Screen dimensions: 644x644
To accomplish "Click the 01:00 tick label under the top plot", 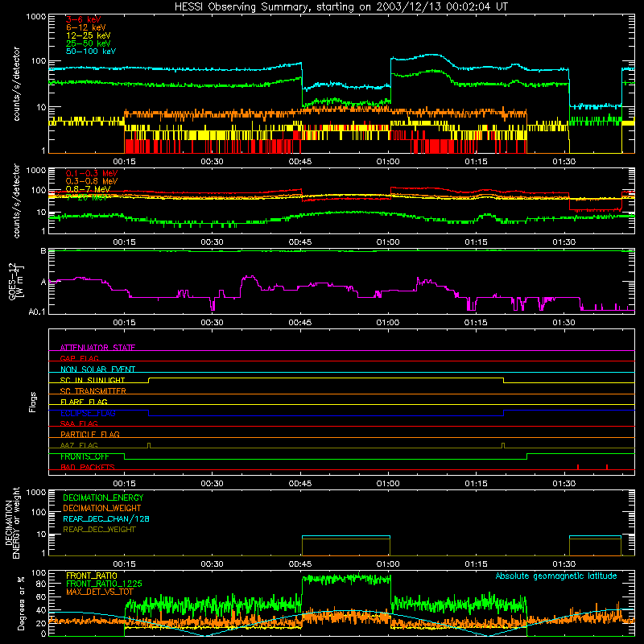I will click(388, 162).
